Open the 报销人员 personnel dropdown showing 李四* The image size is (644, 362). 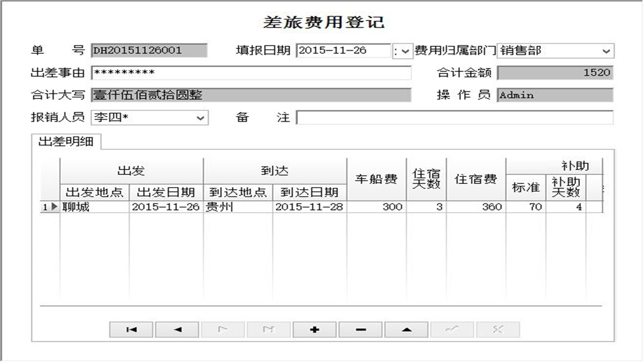(x=201, y=118)
